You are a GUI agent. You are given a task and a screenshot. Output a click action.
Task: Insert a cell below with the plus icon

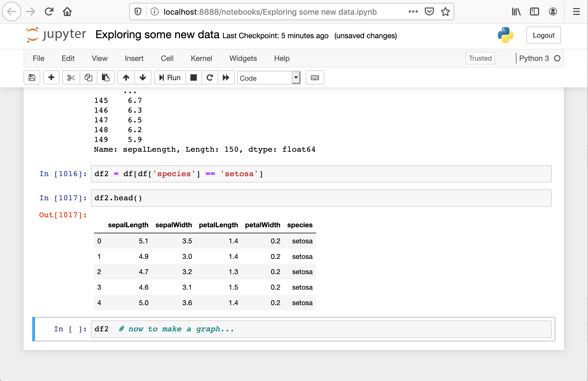tap(51, 78)
